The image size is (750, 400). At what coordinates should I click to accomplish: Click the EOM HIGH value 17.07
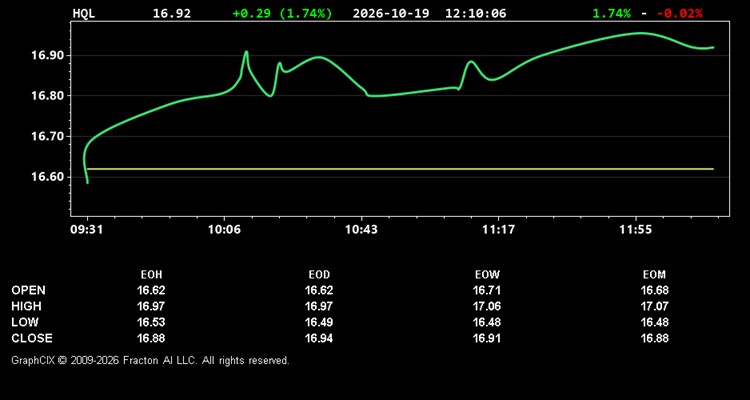654,306
